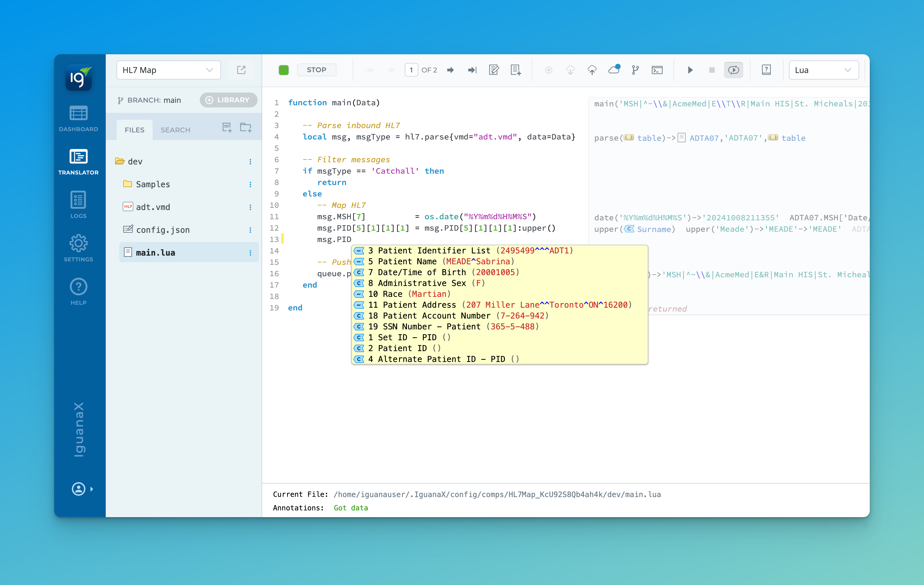924x585 pixels.
Task: Click the new folder icon in Files panel
Action: [246, 128]
